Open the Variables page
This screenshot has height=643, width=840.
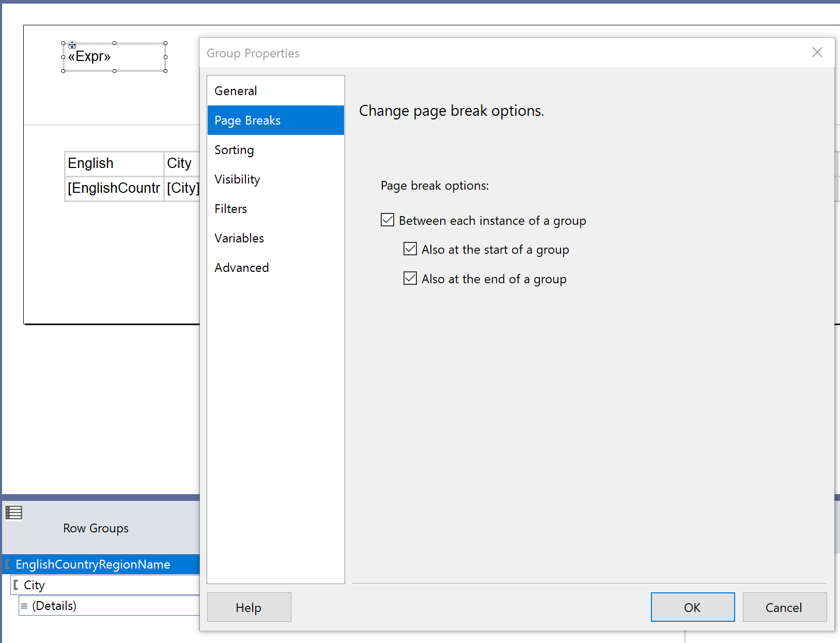276,238
